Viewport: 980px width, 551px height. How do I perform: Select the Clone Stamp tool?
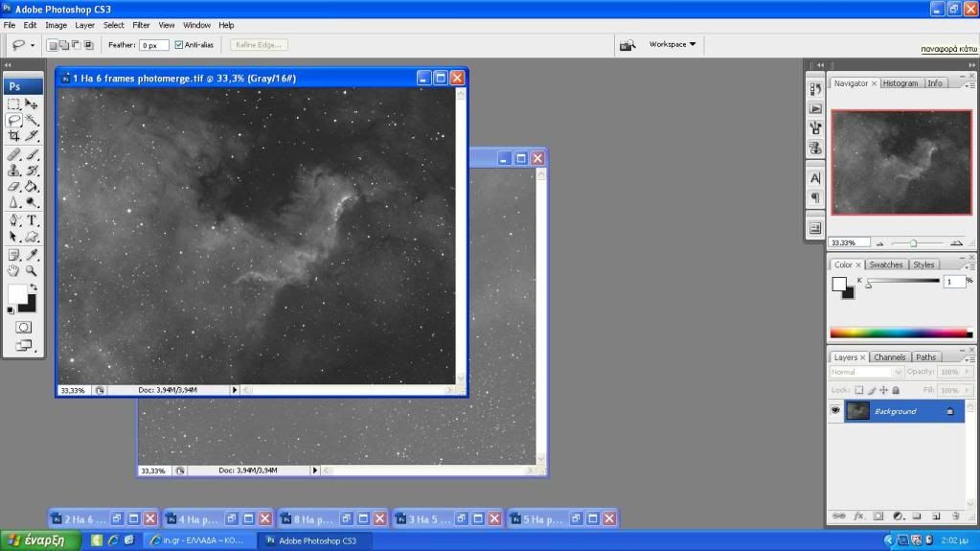(x=14, y=171)
